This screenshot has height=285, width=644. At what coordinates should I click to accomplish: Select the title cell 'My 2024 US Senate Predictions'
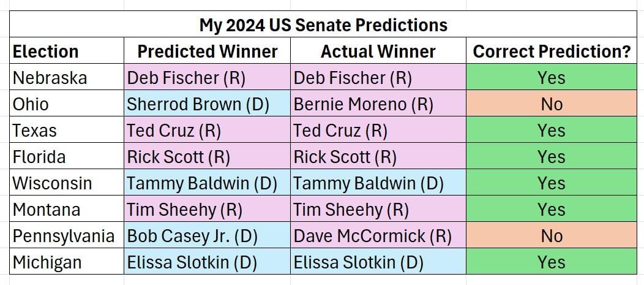coord(323,25)
